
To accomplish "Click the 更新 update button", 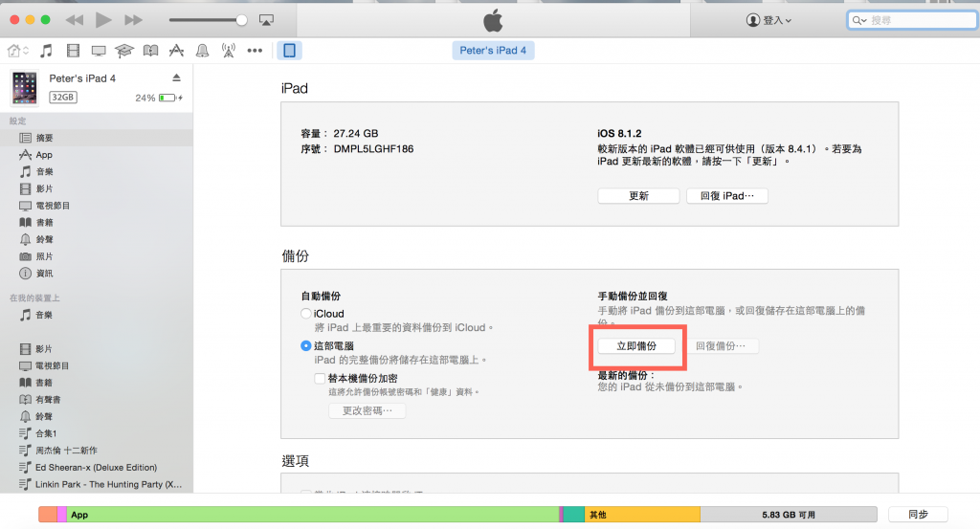I will pos(638,195).
